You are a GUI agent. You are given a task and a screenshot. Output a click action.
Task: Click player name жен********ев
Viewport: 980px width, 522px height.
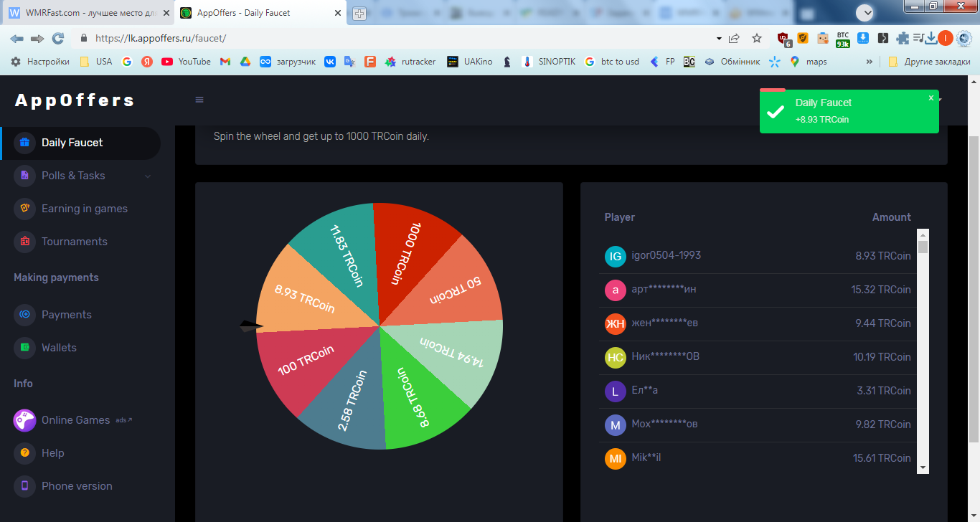(664, 323)
